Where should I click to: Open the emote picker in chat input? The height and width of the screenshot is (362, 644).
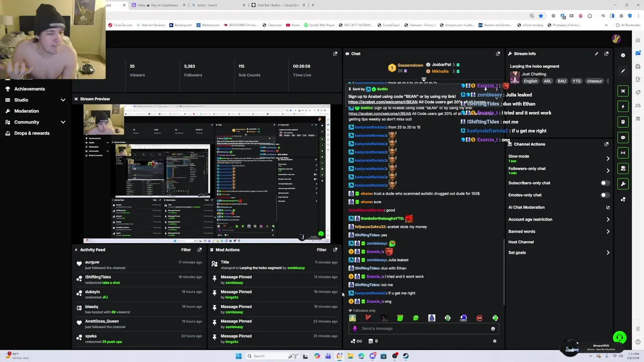493,328
